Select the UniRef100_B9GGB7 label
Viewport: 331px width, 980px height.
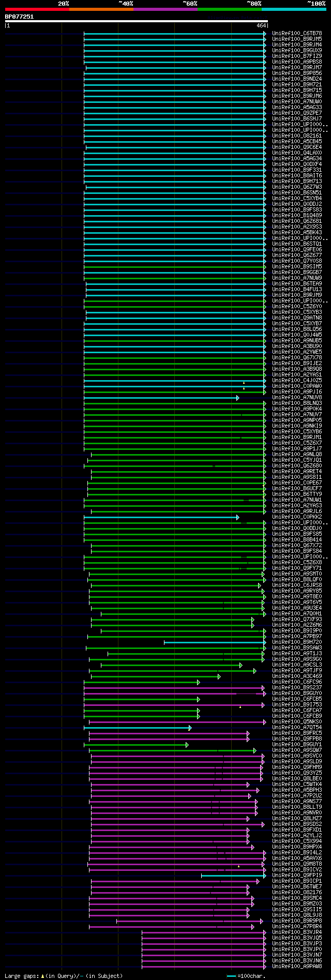tap(297, 272)
